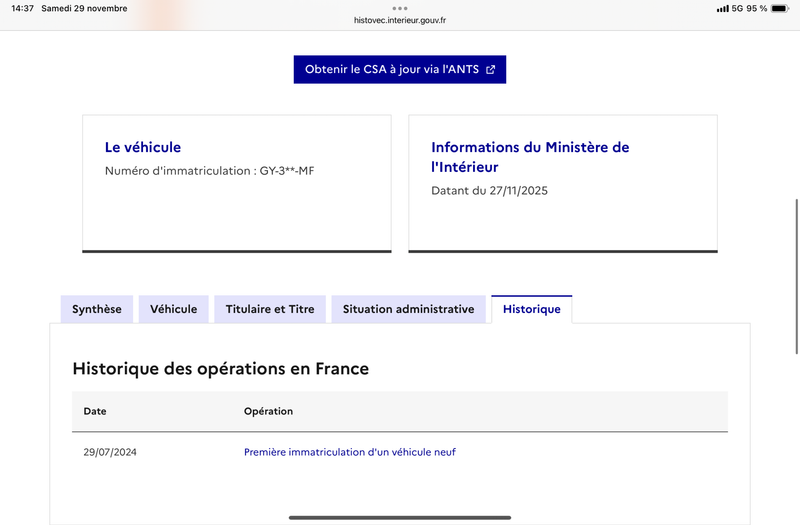The width and height of the screenshot is (800, 525).
Task: Tap the cellular signal strength icon
Action: pos(723,9)
